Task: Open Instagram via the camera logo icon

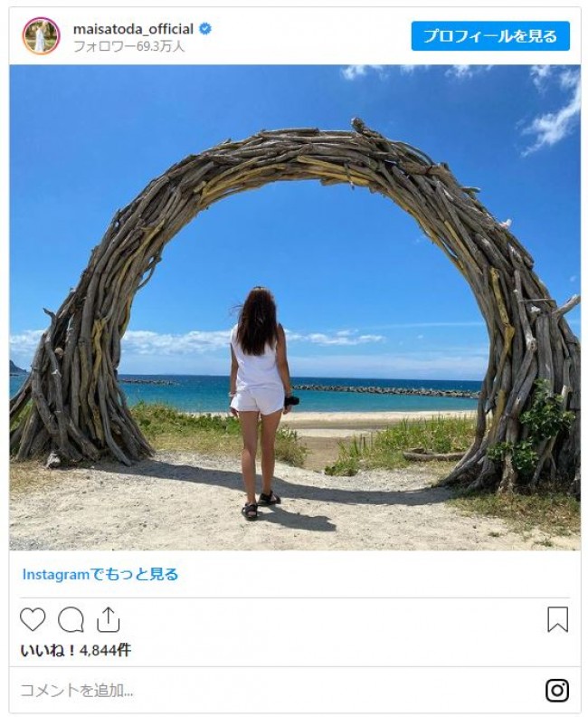Action: coord(557,691)
